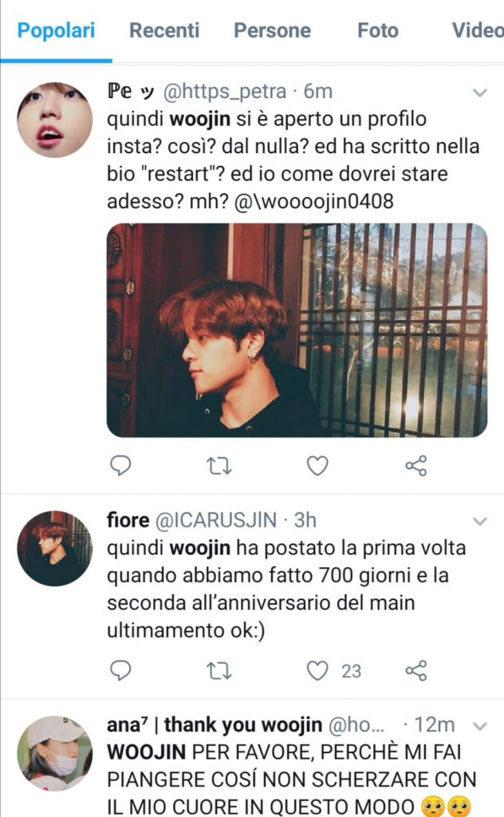Open the Foto tab
This screenshot has width=504, height=817.
click(377, 30)
